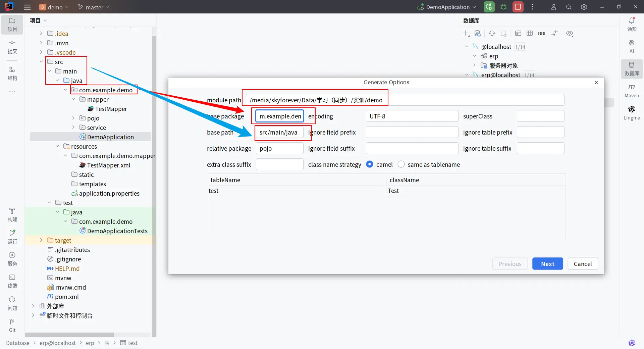
Task: Debug DemoApplication with the bug icon
Action: click(503, 7)
